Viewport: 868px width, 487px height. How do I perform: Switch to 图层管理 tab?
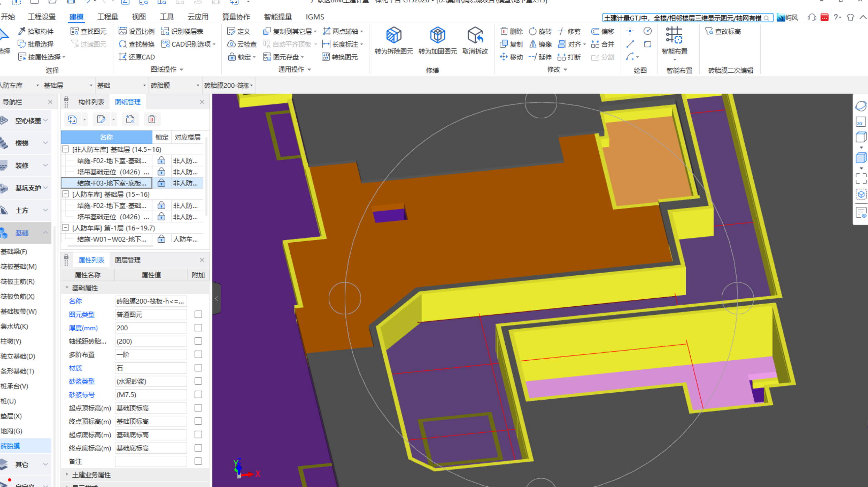click(x=127, y=260)
